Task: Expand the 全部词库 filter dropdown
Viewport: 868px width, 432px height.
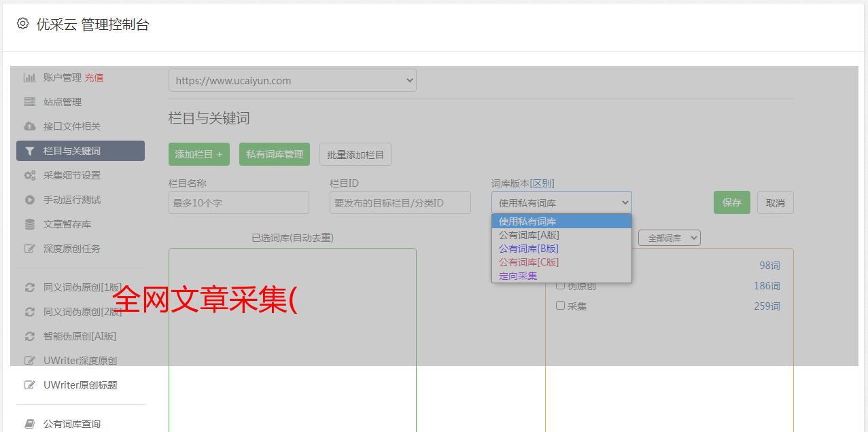Action: (669, 238)
